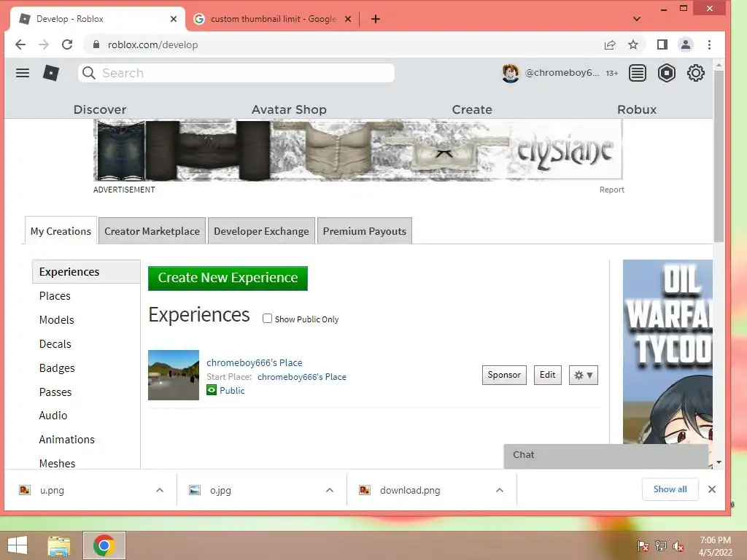Screen dimensions: 747x560
Task: Go back with browser back arrow
Action: point(20,44)
